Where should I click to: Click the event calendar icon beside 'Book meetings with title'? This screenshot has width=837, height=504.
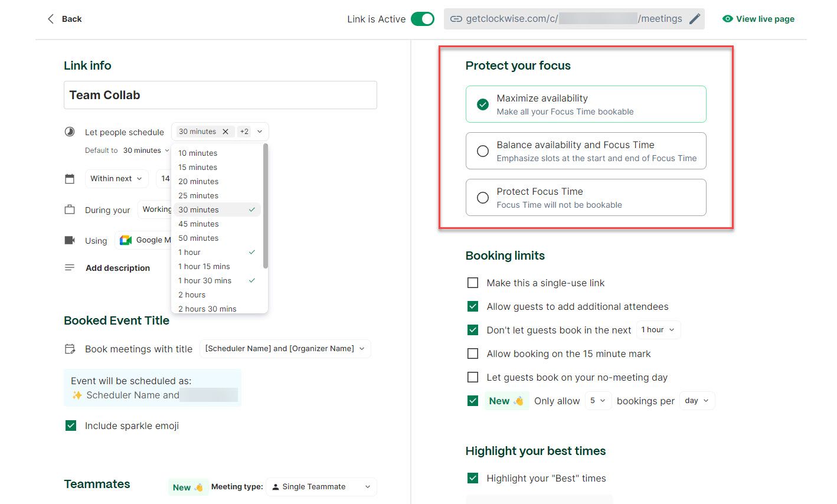click(x=69, y=349)
